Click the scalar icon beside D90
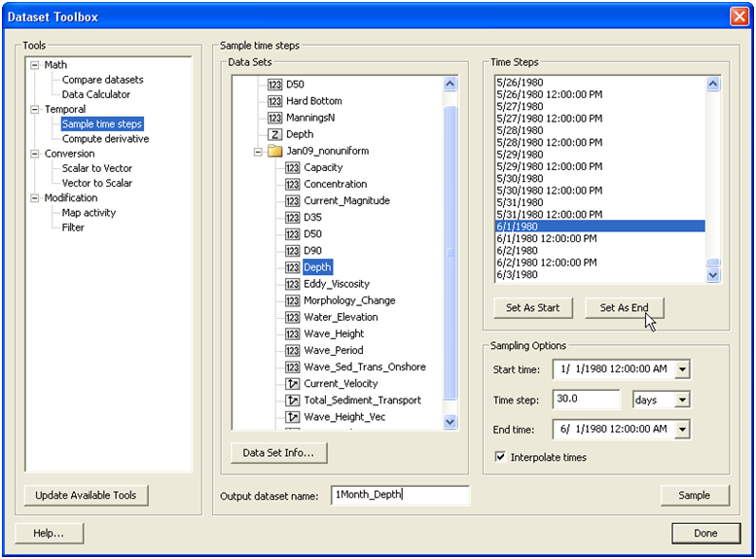 coord(292,251)
